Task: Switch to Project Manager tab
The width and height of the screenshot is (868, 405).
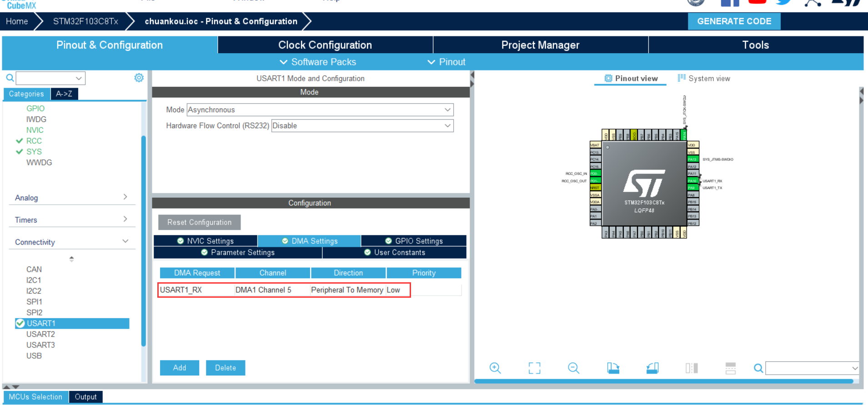Action: (x=541, y=45)
